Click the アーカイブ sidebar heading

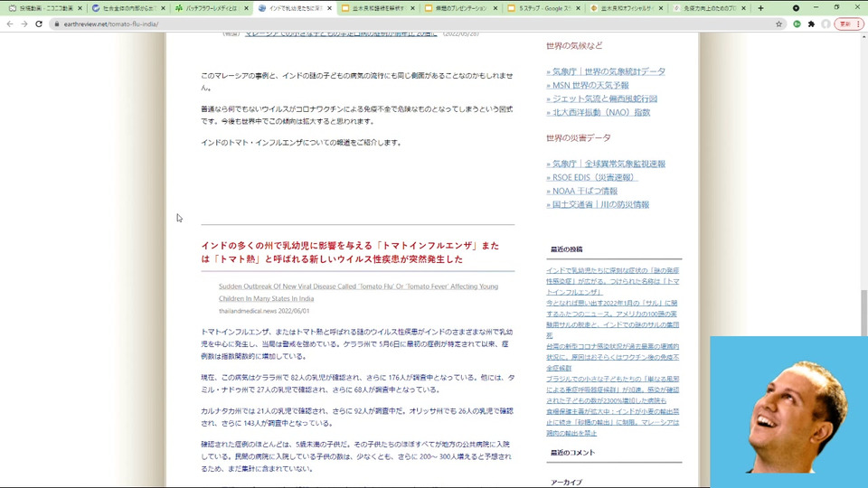[x=566, y=483]
